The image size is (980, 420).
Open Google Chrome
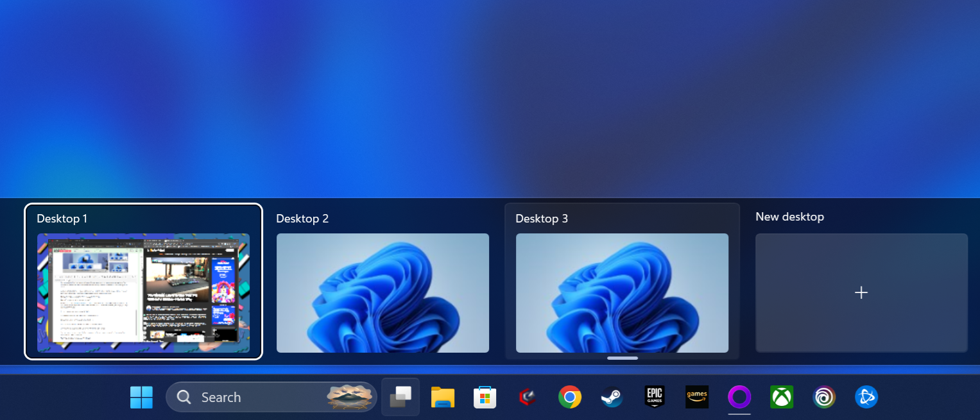[569, 397]
